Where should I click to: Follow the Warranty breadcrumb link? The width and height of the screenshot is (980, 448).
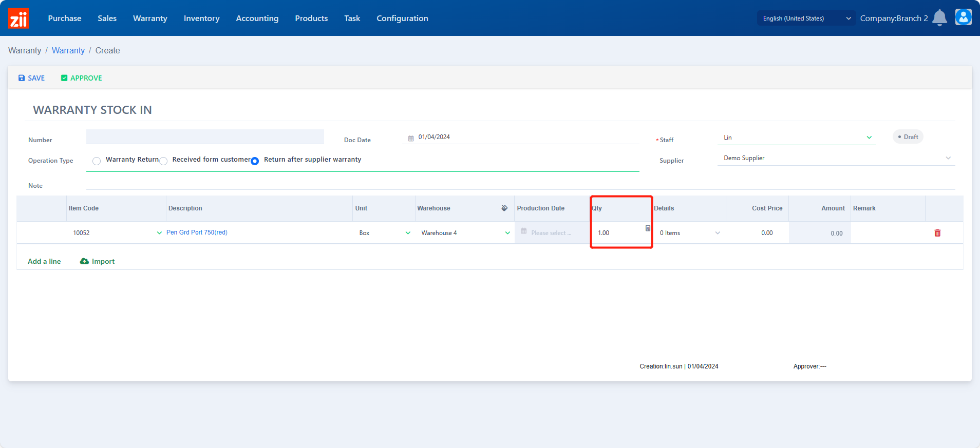pos(68,50)
